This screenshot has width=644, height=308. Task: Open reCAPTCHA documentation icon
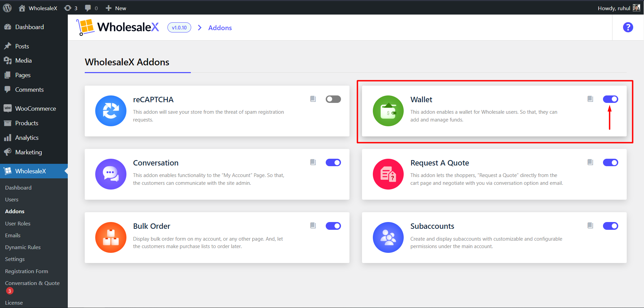click(313, 99)
